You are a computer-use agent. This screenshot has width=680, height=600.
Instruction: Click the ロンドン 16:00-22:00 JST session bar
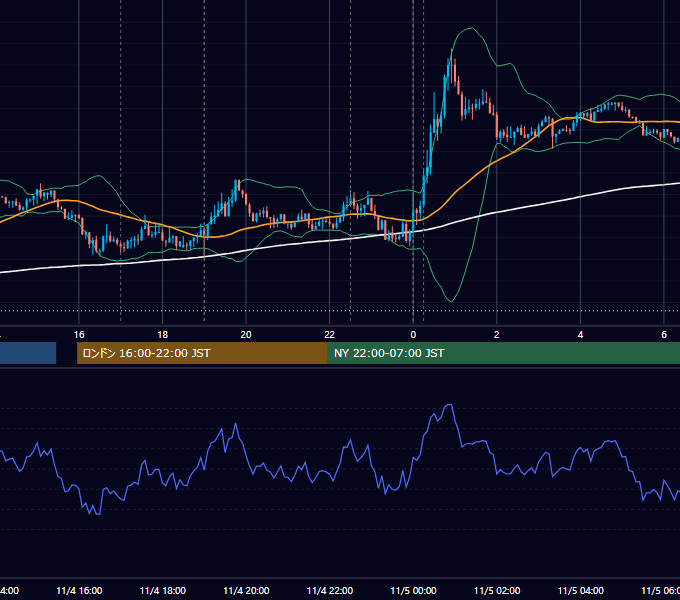(202, 353)
